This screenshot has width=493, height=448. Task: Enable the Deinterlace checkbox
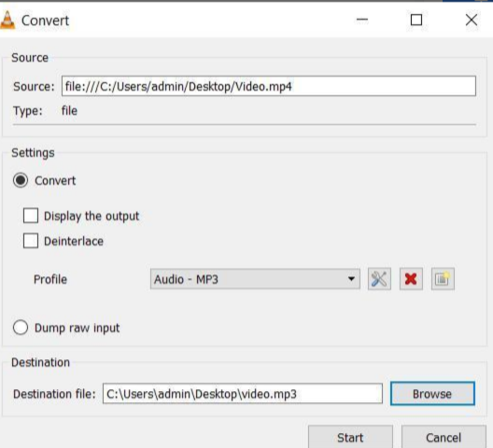[x=31, y=241]
